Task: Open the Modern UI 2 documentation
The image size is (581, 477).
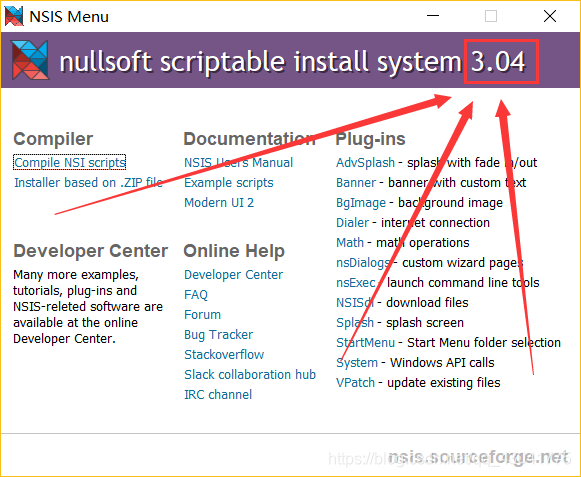Action: (219, 202)
